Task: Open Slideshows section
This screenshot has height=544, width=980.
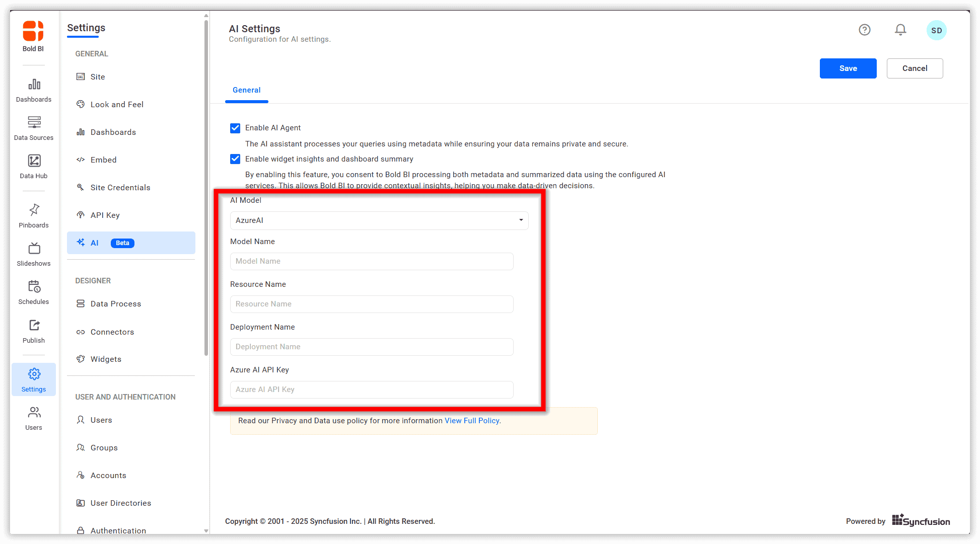Action: pyautogui.click(x=34, y=255)
